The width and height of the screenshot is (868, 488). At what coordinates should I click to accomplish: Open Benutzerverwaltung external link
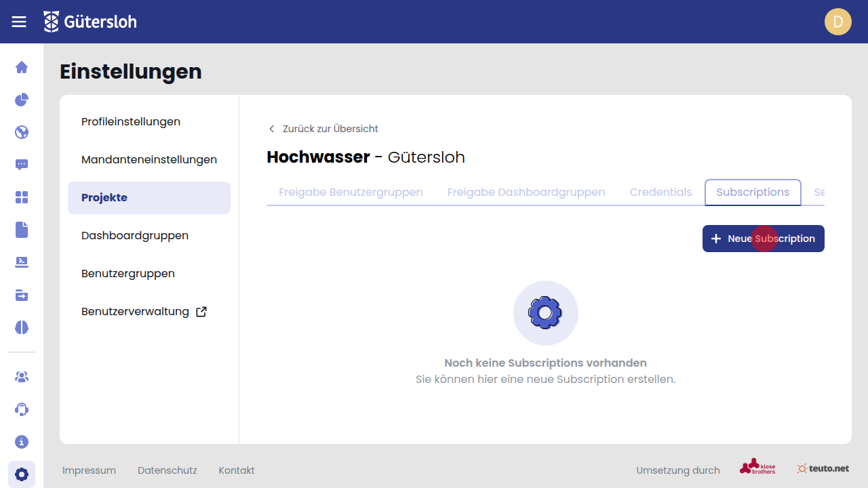[x=144, y=312]
